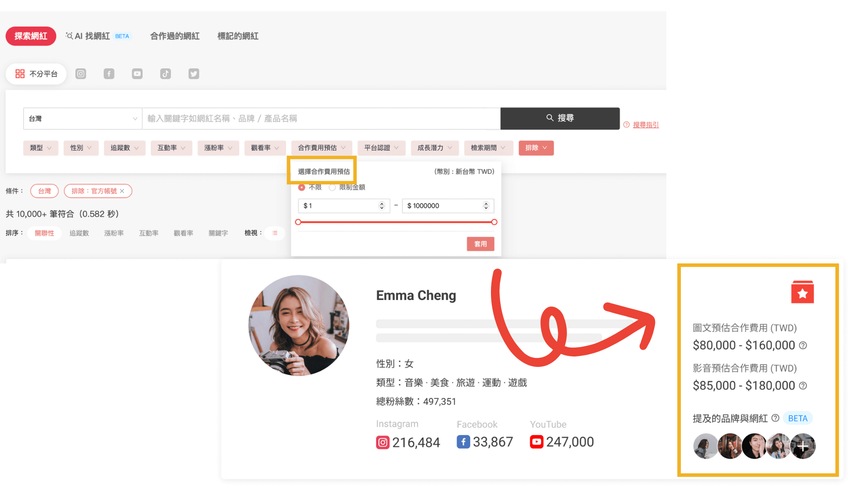Expand the 追蹤數 filter dropdown

[124, 148]
